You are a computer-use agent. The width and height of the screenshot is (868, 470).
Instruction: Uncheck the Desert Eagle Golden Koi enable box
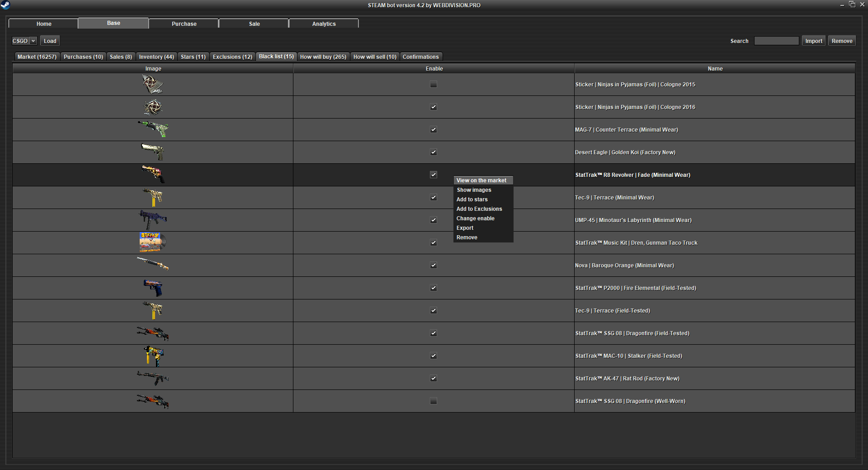(434, 152)
